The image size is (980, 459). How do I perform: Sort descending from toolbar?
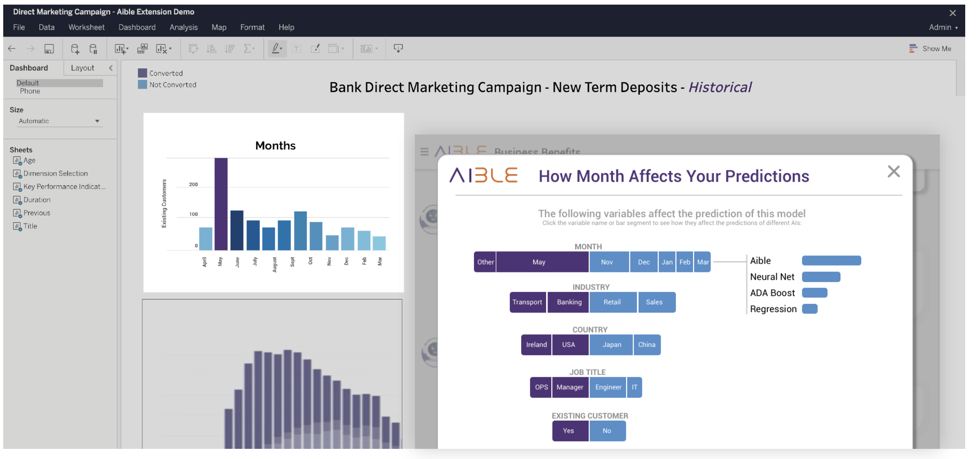pyautogui.click(x=230, y=48)
